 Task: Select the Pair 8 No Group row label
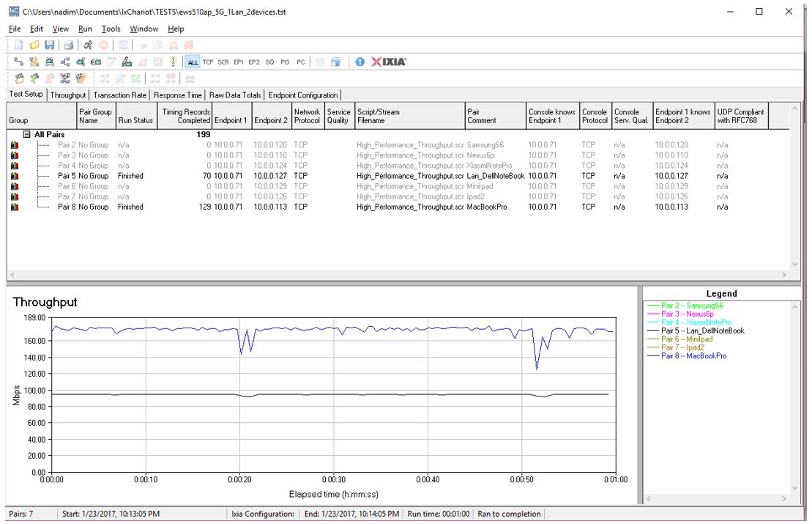(83, 207)
